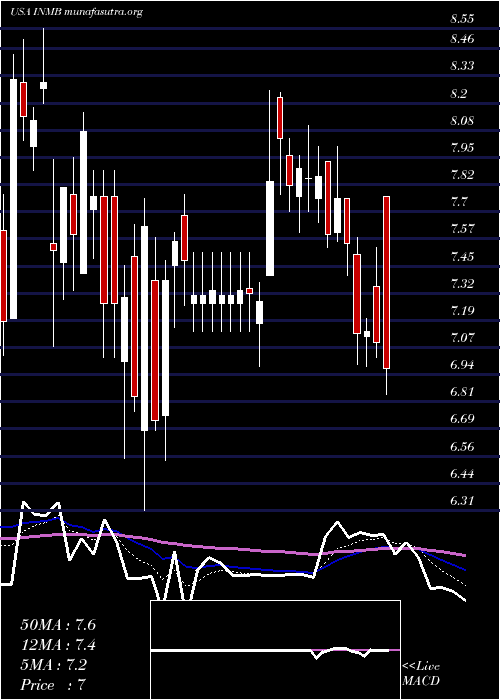
Task: Click the 7.95 price axis label
Action: tap(462, 148)
